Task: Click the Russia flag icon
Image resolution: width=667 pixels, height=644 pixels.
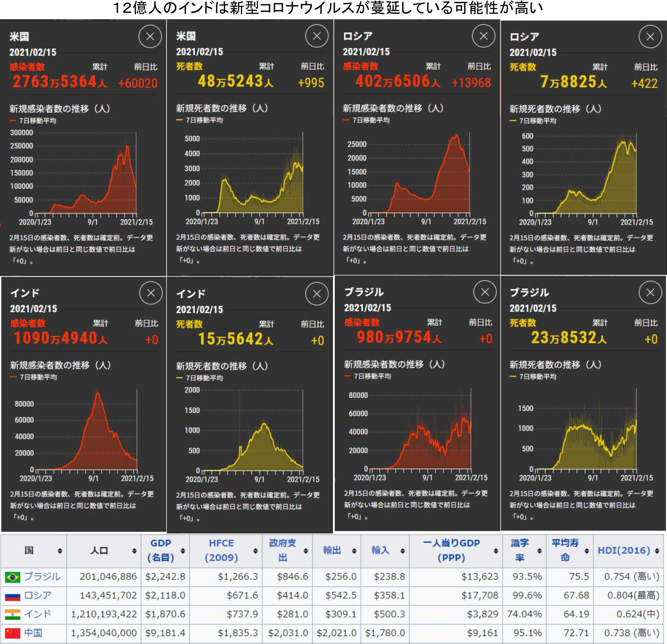Action: [12, 595]
